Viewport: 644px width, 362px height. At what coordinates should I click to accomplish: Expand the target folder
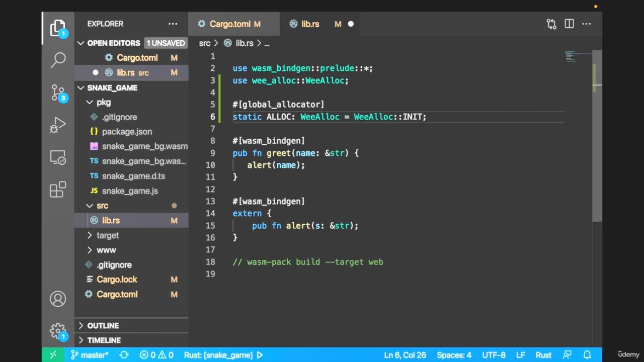click(x=107, y=235)
